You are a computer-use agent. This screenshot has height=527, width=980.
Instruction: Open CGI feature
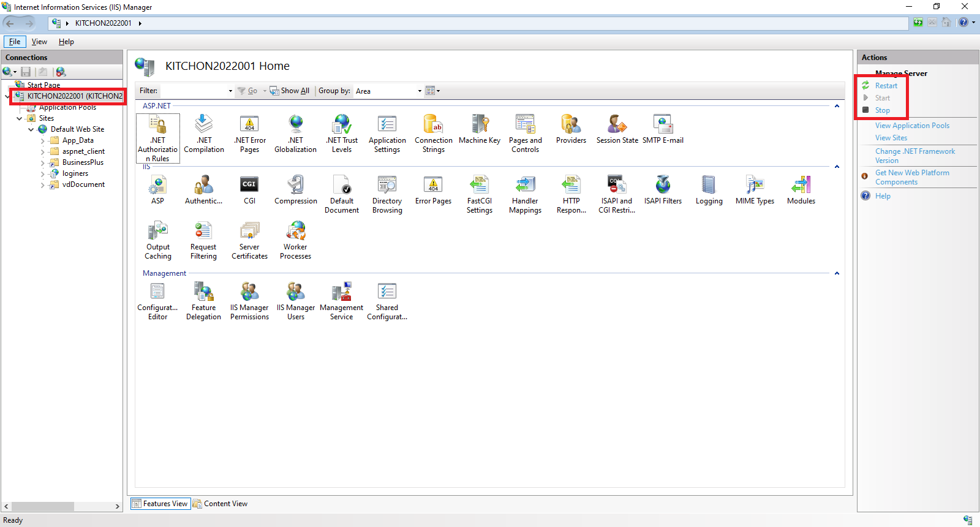[250, 190]
